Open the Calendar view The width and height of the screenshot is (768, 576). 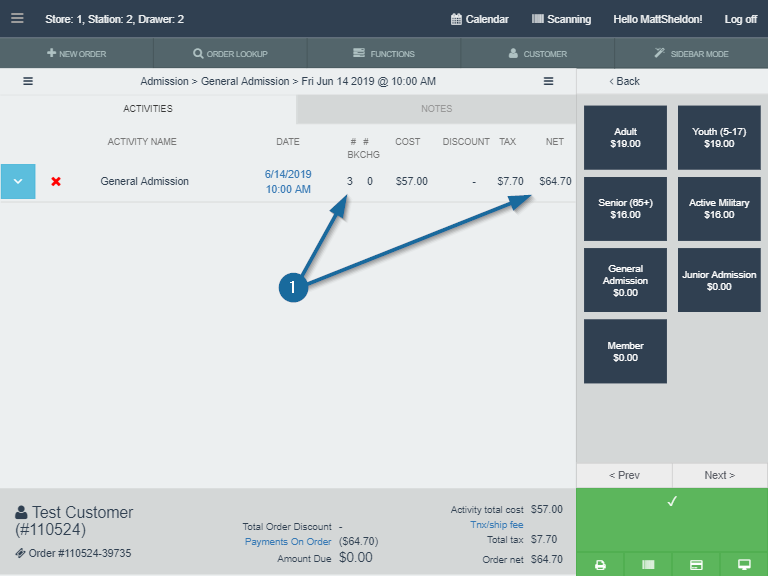pos(480,19)
